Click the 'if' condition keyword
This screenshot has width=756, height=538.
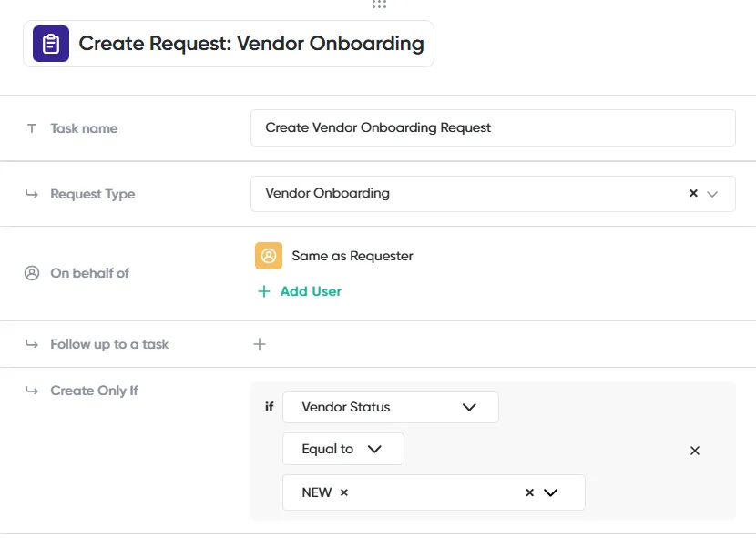[x=269, y=407]
